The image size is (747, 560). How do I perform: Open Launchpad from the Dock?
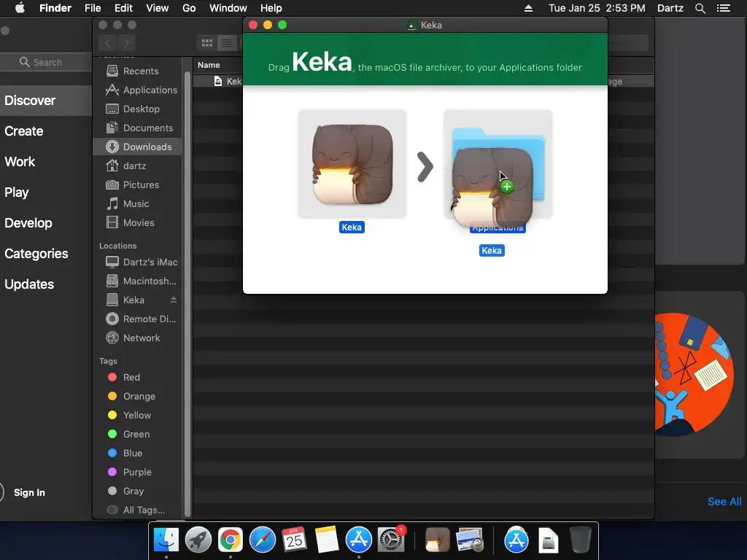click(198, 540)
